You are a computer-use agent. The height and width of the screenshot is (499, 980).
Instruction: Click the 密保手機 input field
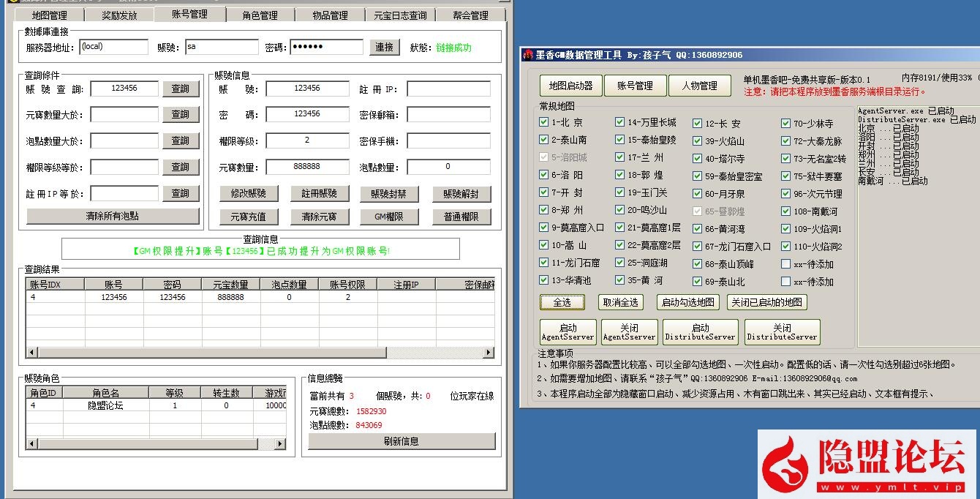(448, 140)
